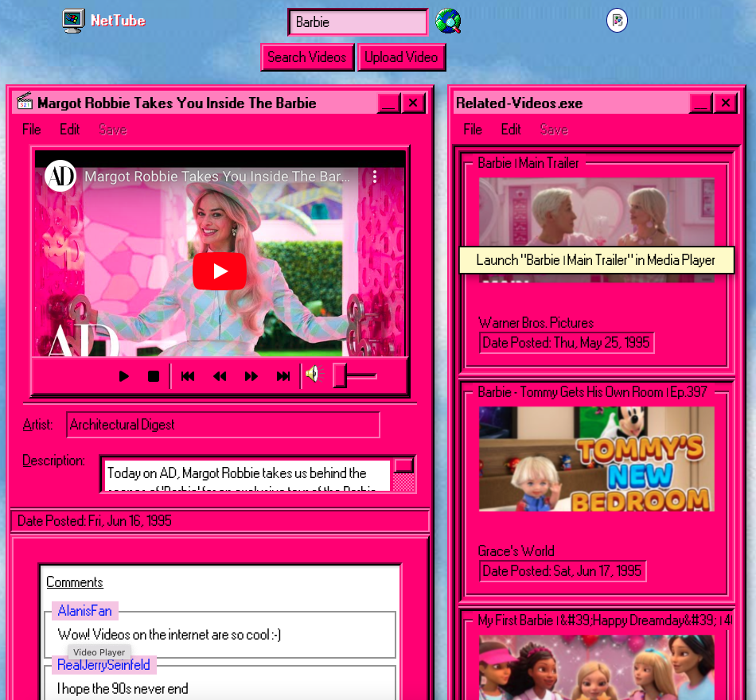Open Barbie Main Trailer thumbnail
756x700 pixels.
coord(596,229)
